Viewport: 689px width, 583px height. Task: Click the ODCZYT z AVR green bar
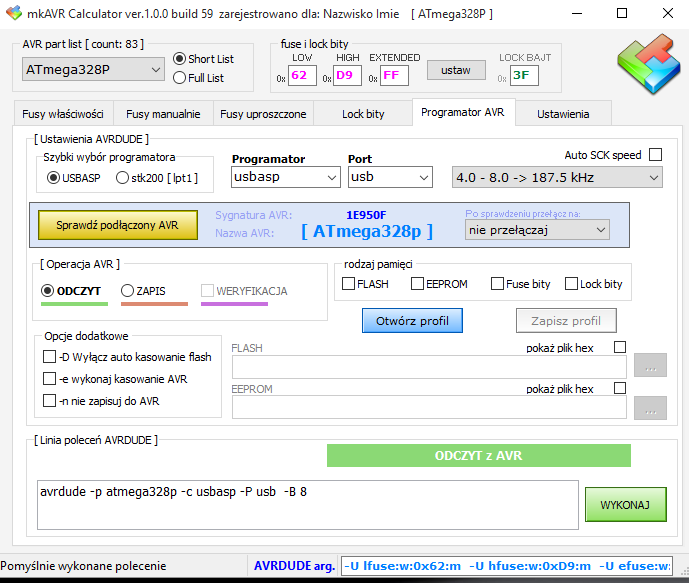point(479,456)
